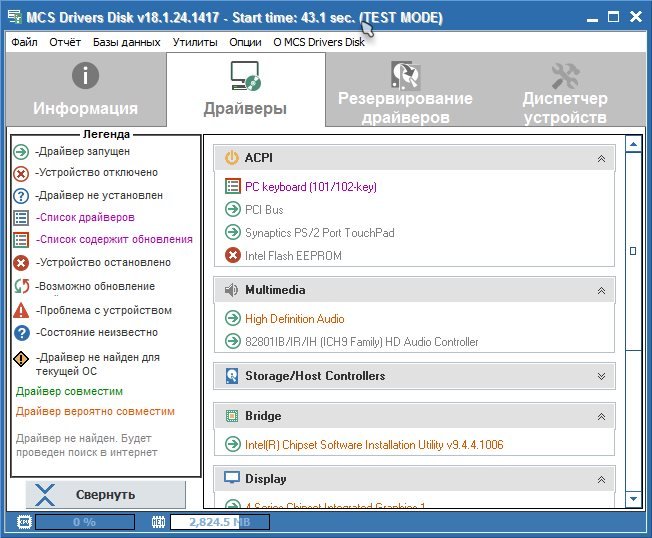Click the Bridge chip icon
This screenshot has width=652, height=538.
(232, 416)
